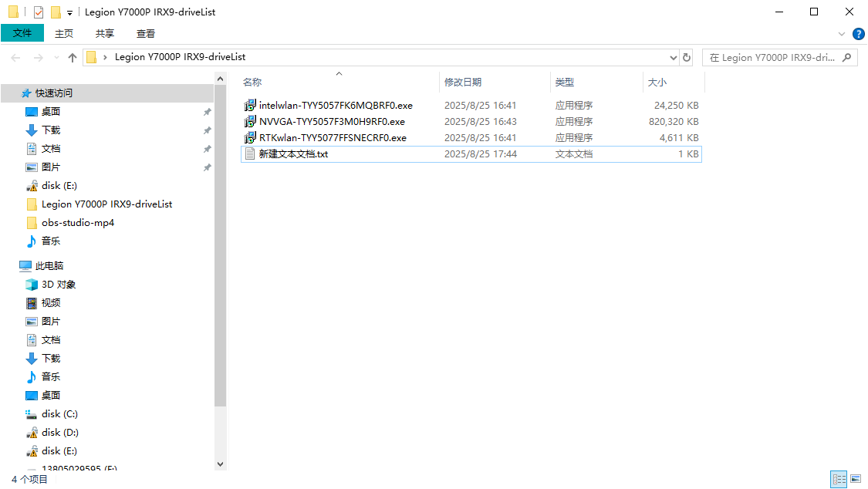Click the New Folder quick access icon
The image size is (868, 489).
pyautogui.click(x=56, y=12)
